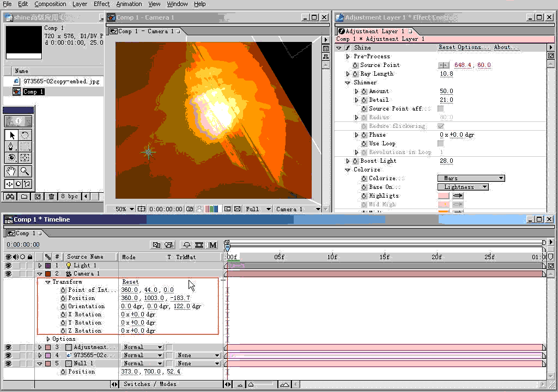Screen dimensions: 558x392
Task: Open Shine effect Options
Action: pyautogui.click(x=474, y=47)
